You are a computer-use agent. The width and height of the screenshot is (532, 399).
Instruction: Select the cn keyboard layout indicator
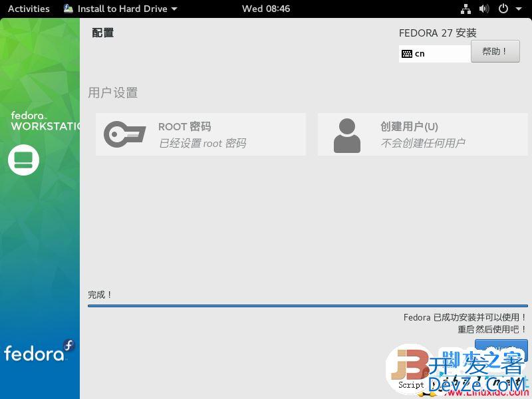pos(435,54)
